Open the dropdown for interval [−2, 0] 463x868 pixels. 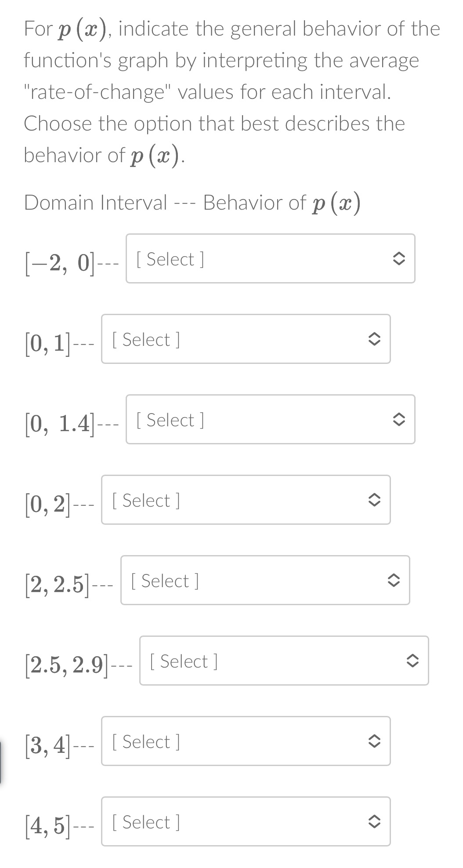pos(270,259)
